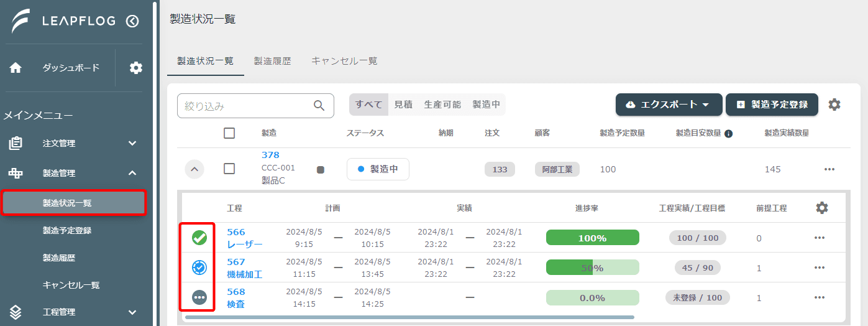868x326 pixels.
Task: Click the 製造予定登録 button
Action: point(772,105)
